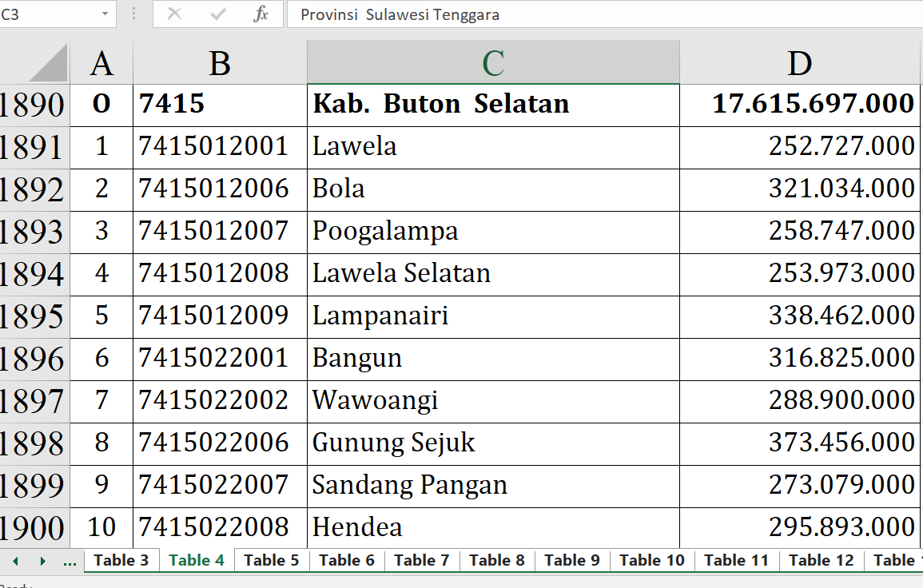The width and height of the screenshot is (923, 588).
Task: Select the Table 11 sheet tab
Action: [x=736, y=561]
